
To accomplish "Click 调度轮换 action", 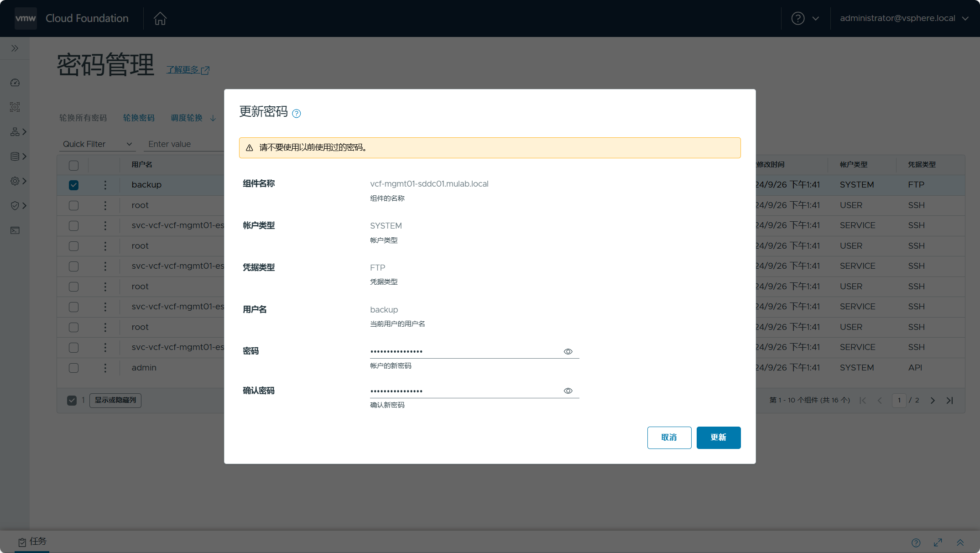I will tap(187, 118).
